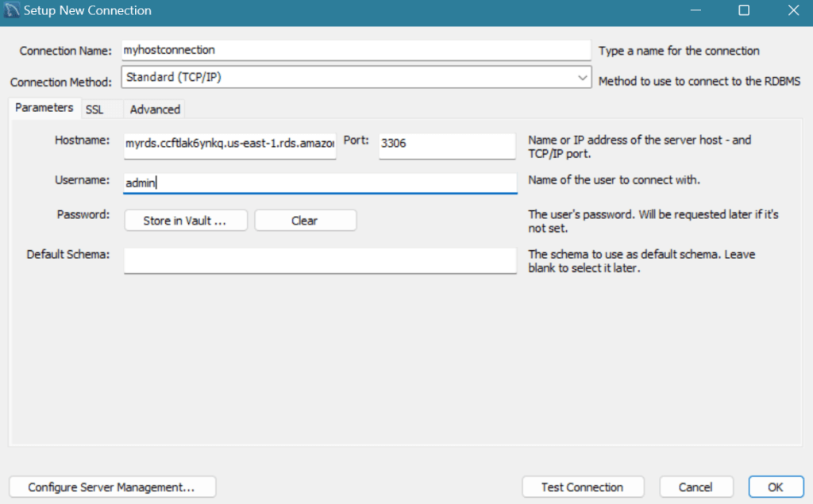The width and height of the screenshot is (813, 504).
Task: Open the Connection Method dropdown
Action: pos(356,77)
